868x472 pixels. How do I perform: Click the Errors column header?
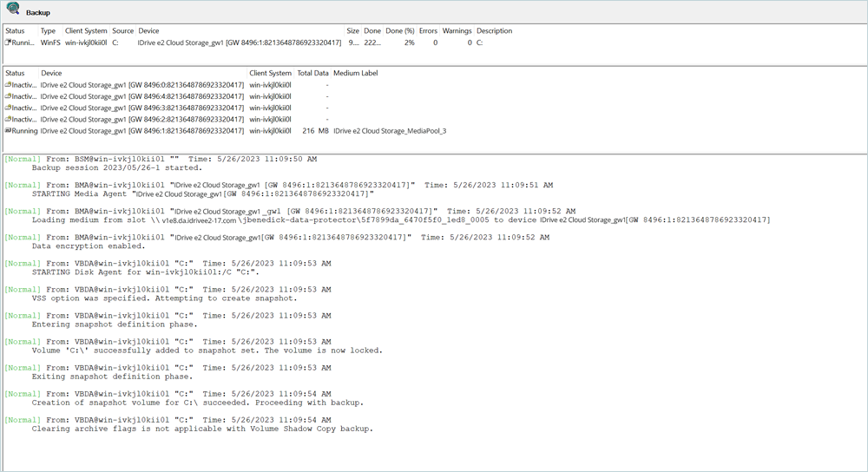point(428,31)
